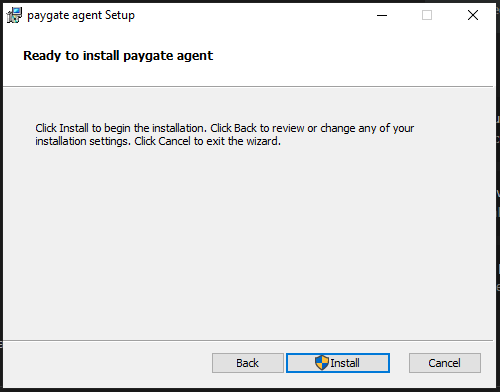Close the setup wizard with the X
500x392 pixels.
point(473,15)
